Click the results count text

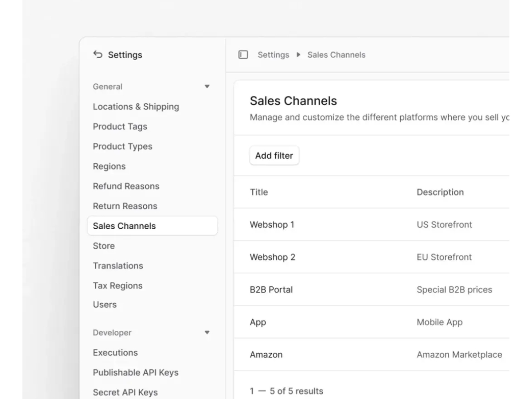pyautogui.click(x=286, y=391)
